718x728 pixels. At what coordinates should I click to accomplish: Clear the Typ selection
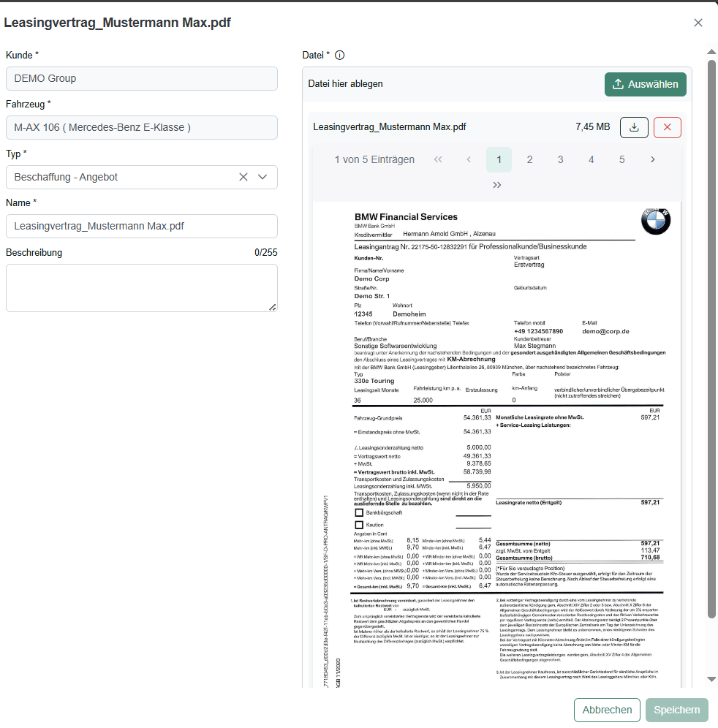click(243, 177)
